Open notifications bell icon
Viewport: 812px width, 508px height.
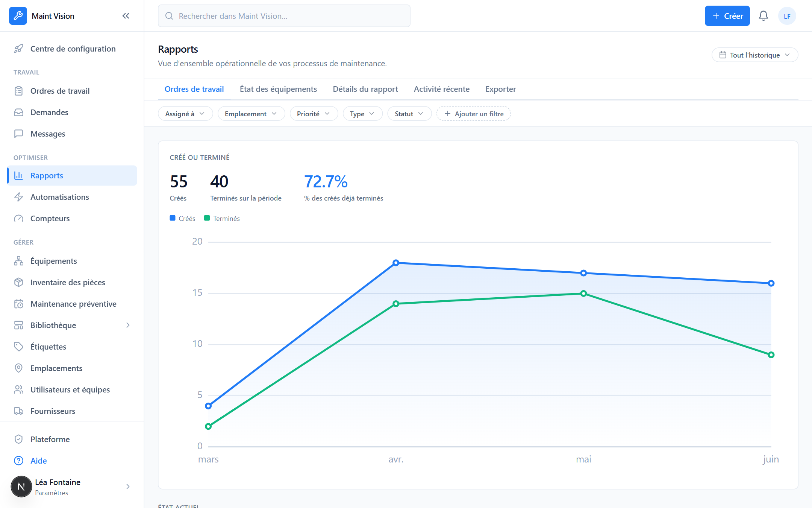764,16
